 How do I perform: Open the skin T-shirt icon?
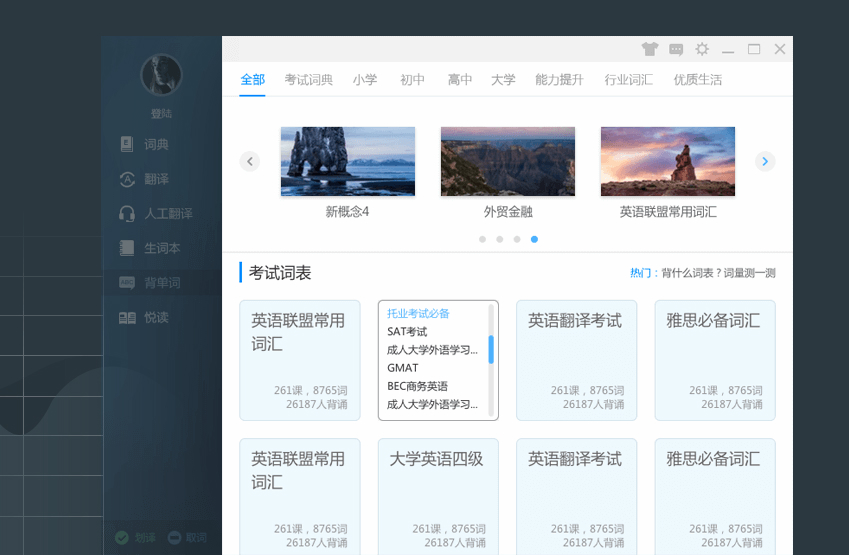click(650, 49)
